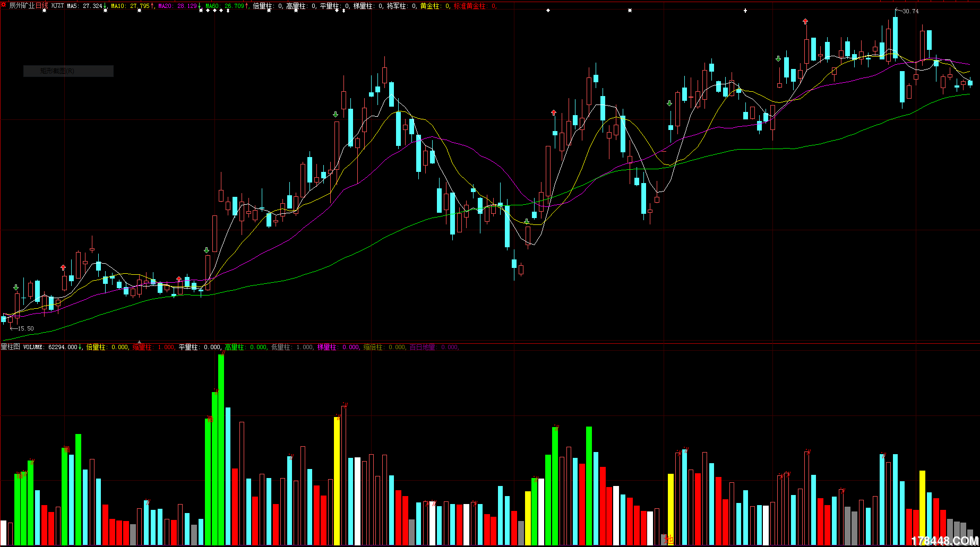Click the red gear icon beside 辰州矿业
The width and height of the screenshot is (980, 547).
coord(4,6)
